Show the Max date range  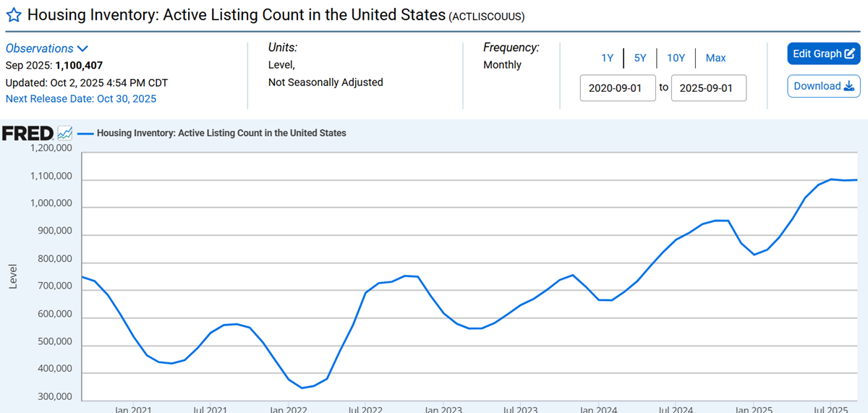click(x=715, y=58)
